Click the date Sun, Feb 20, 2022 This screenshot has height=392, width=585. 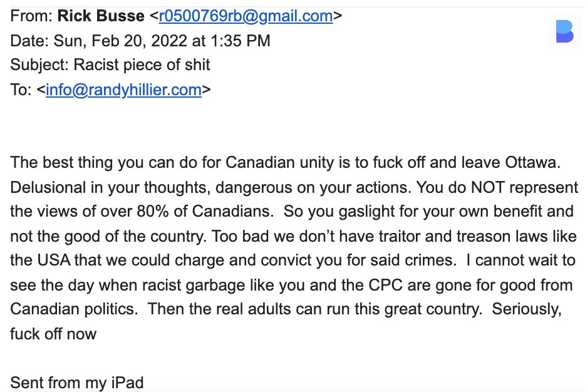pos(120,41)
